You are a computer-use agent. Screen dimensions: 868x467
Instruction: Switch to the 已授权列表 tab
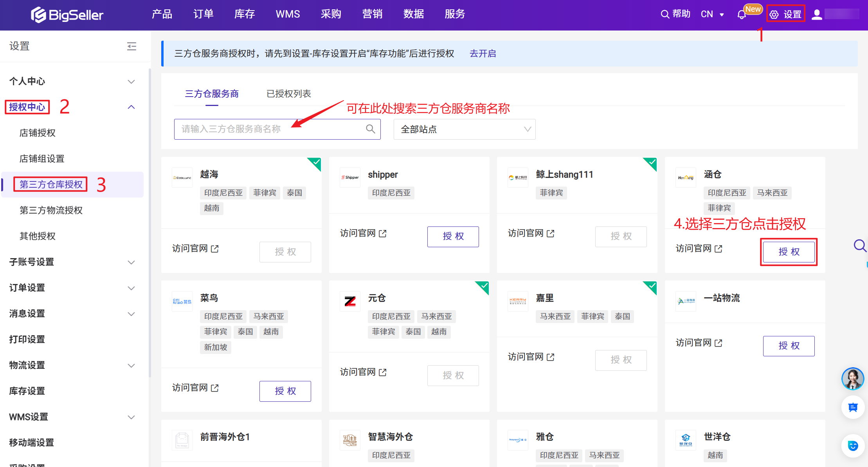click(x=289, y=94)
